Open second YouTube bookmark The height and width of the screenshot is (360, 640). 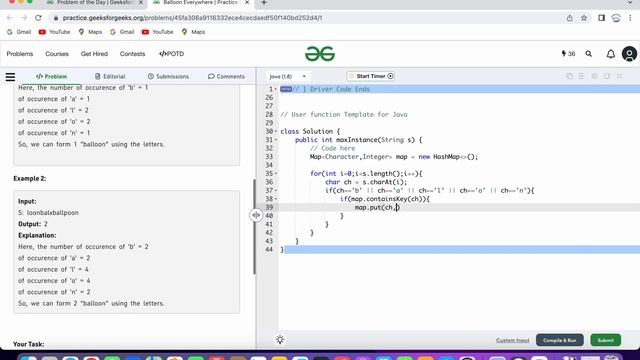click(x=158, y=32)
